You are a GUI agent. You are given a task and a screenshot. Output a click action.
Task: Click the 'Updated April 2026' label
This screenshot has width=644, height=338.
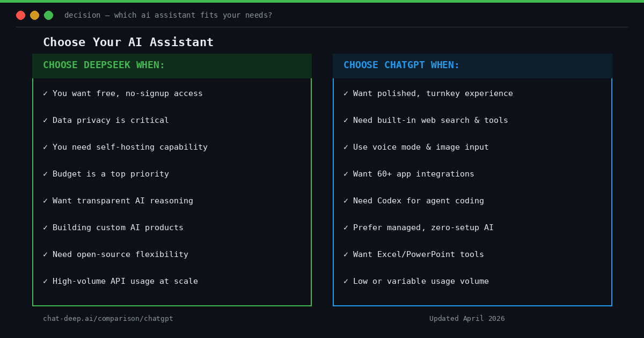(x=467, y=318)
